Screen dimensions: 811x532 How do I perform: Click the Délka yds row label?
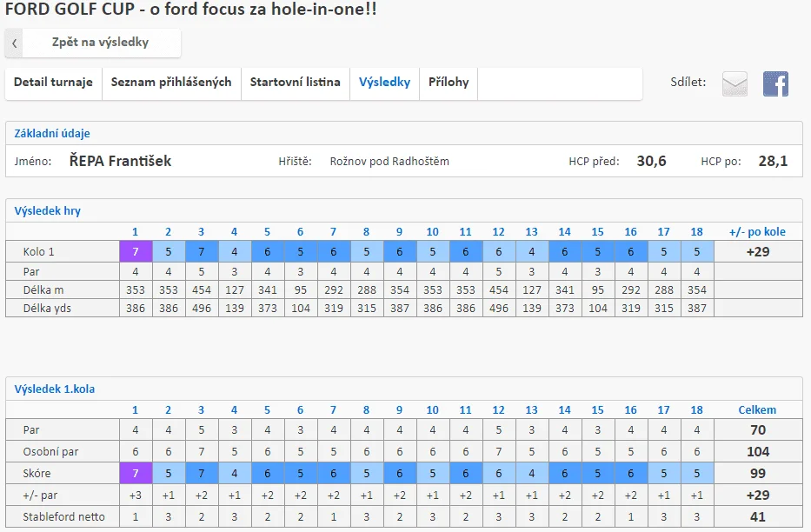click(47, 309)
